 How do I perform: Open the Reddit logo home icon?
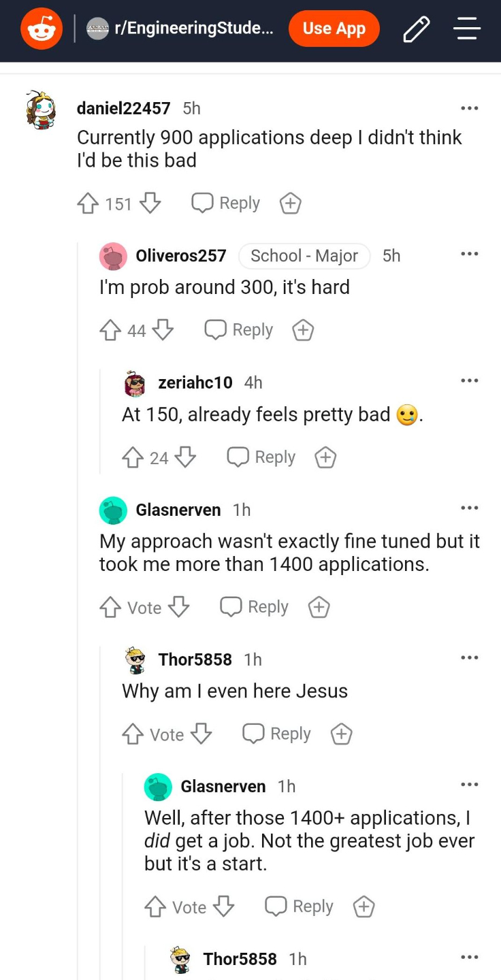[41, 29]
